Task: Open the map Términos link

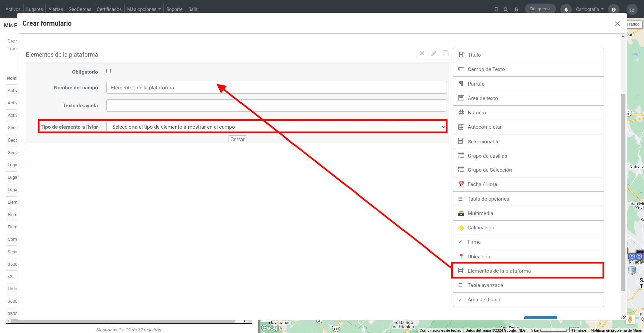Action: click(579, 330)
